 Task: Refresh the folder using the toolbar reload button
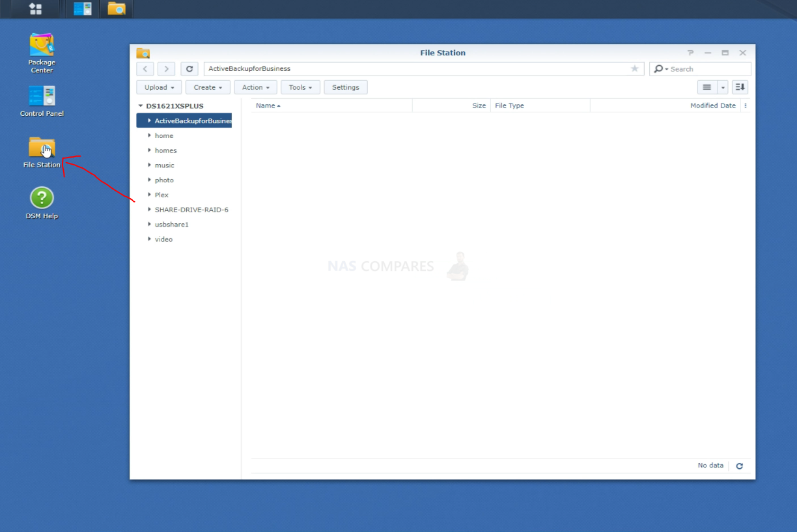click(x=189, y=69)
